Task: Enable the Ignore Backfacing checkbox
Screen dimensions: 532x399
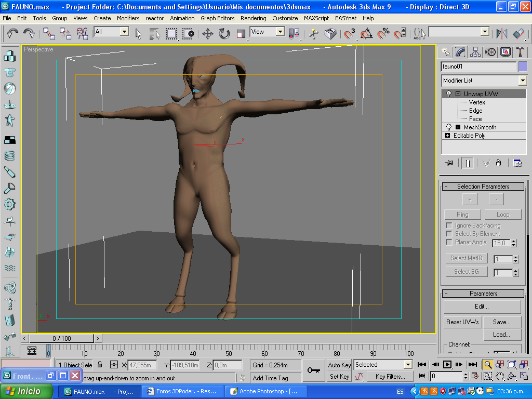Action: point(449,225)
